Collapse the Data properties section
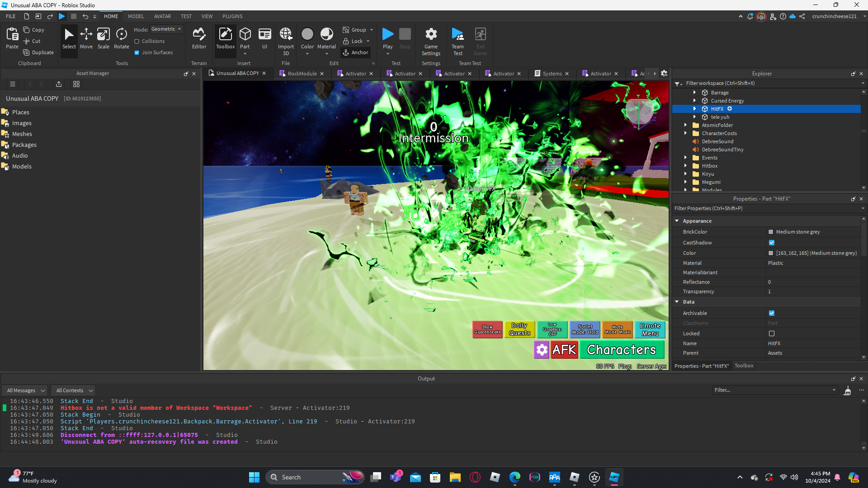 (677, 302)
